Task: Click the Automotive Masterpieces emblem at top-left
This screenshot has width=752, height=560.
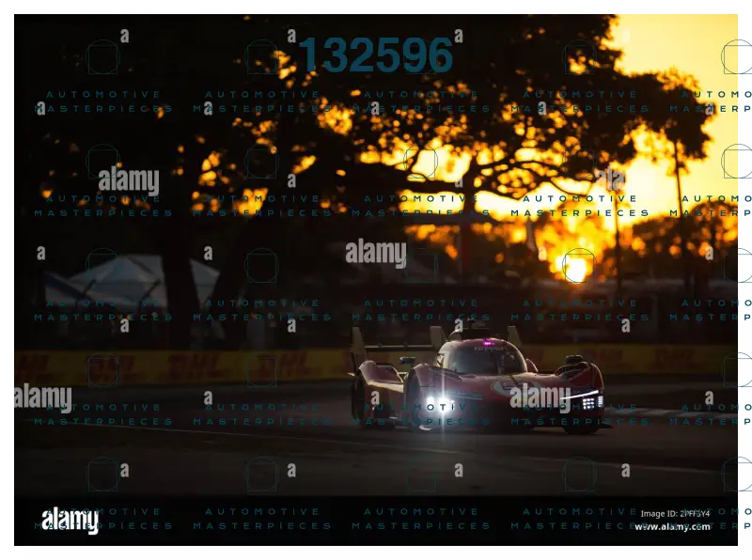Action: pos(103,56)
